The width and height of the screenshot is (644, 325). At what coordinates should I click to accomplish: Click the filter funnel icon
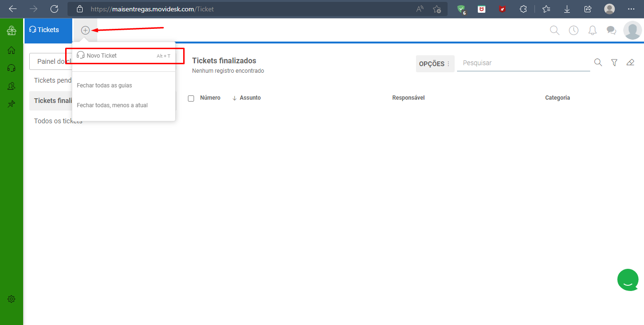(614, 62)
